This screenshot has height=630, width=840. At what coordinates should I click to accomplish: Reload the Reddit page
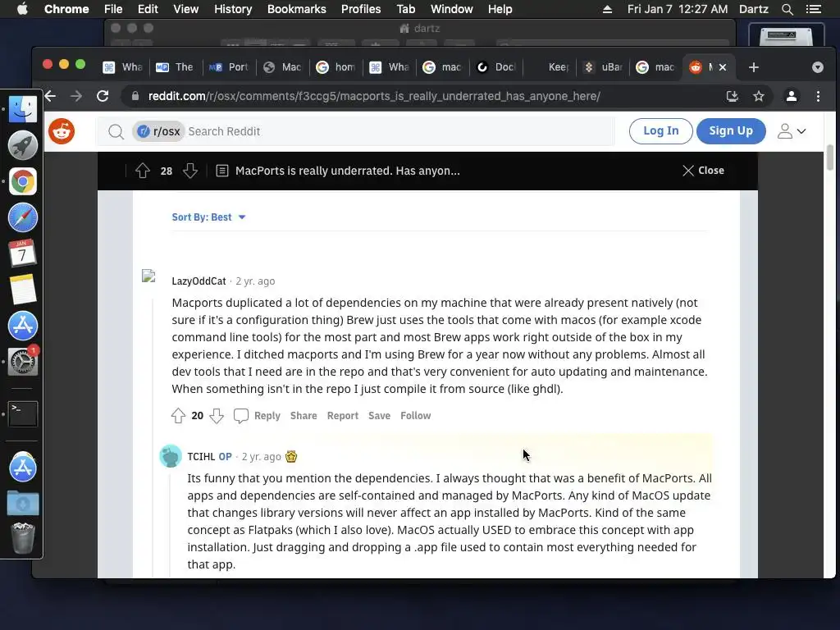click(x=103, y=96)
